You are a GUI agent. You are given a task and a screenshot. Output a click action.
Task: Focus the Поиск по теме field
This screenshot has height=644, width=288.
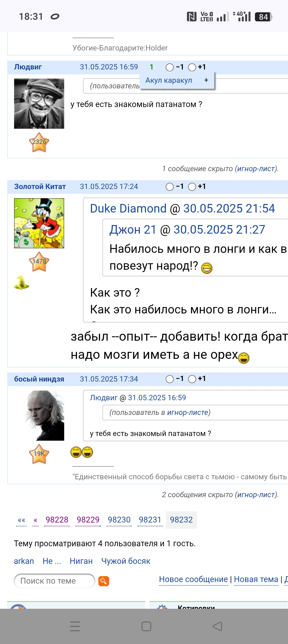(x=54, y=581)
